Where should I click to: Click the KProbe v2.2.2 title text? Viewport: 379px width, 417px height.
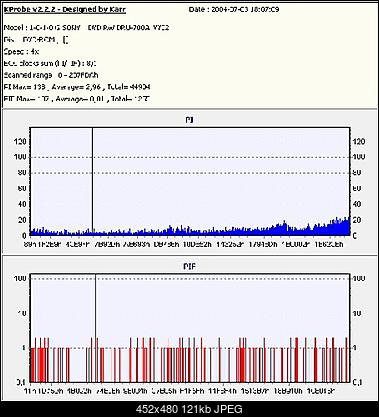pos(65,9)
